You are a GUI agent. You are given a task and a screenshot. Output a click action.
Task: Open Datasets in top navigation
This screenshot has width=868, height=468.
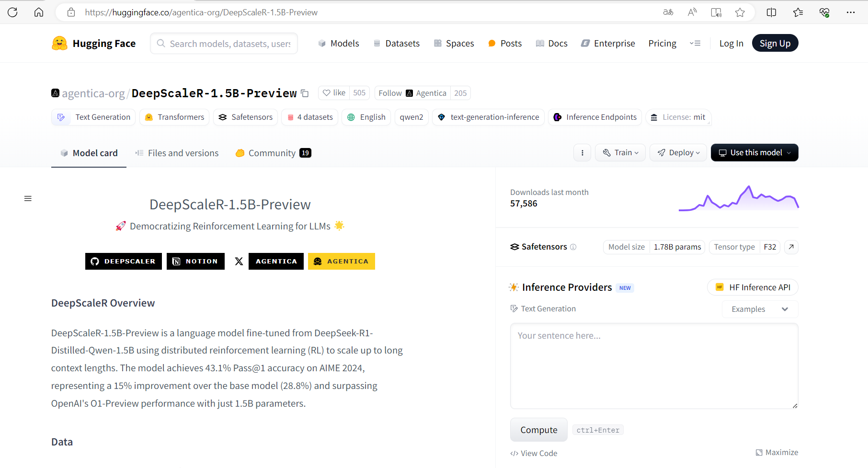(x=396, y=44)
